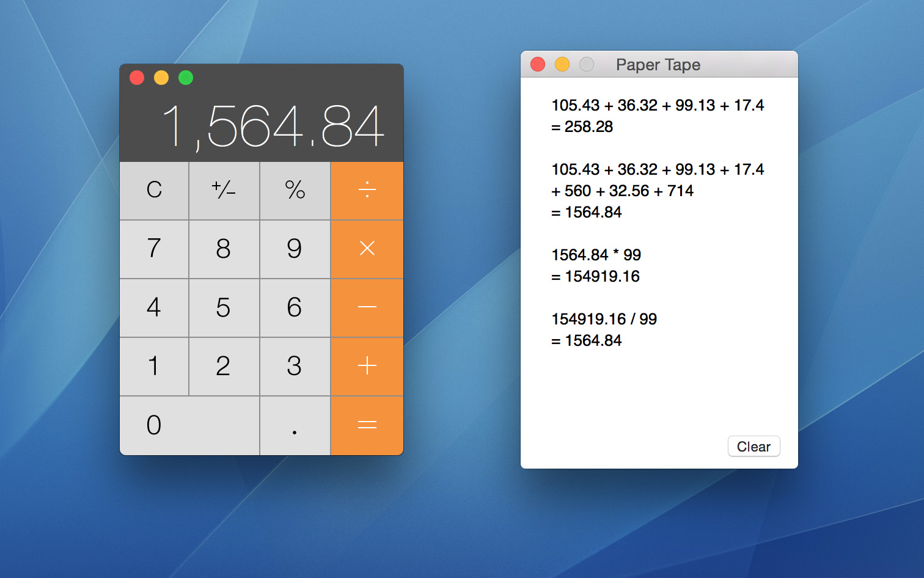Image resolution: width=924 pixels, height=578 pixels.
Task: Select the "= 258.28" result line
Action: click(x=582, y=126)
